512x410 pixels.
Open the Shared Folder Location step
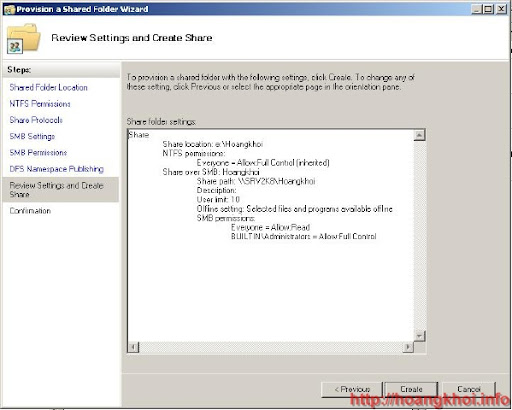click(49, 87)
